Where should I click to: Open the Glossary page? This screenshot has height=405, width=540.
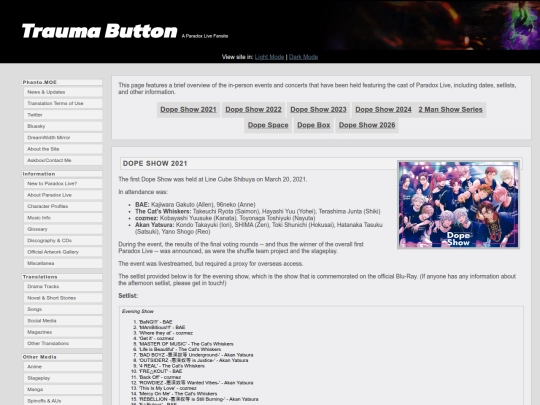[63, 229]
